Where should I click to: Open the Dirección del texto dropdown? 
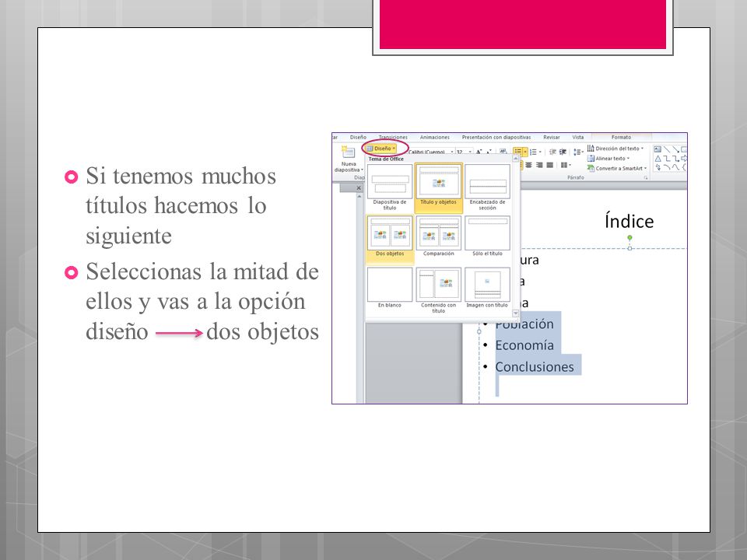pos(615,149)
